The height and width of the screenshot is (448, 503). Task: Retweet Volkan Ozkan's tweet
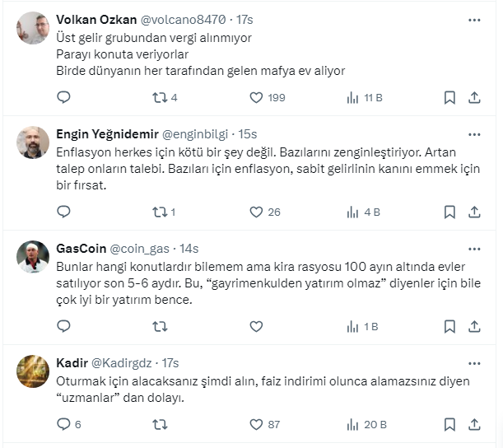(x=160, y=97)
